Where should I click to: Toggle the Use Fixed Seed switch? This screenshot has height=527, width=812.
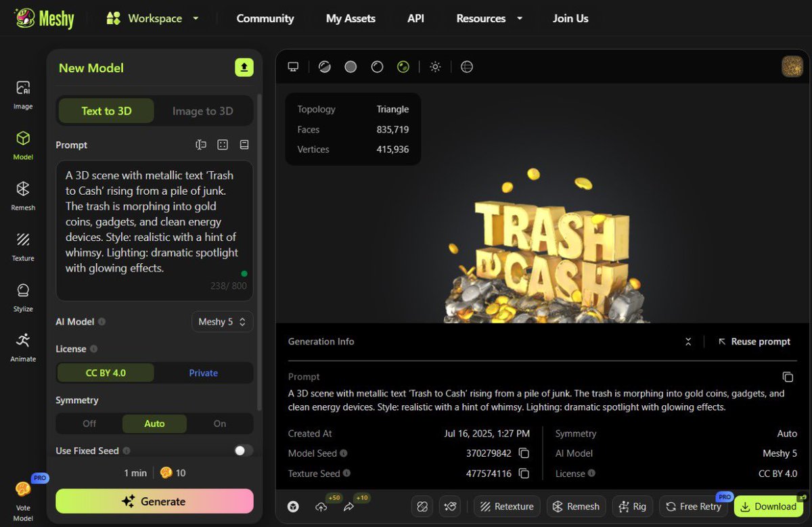(244, 451)
